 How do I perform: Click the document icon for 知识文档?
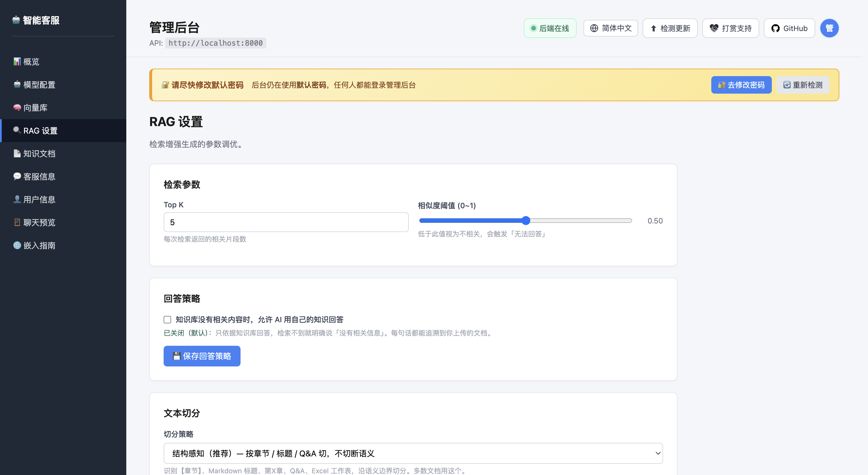pyautogui.click(x=17, y=153)
